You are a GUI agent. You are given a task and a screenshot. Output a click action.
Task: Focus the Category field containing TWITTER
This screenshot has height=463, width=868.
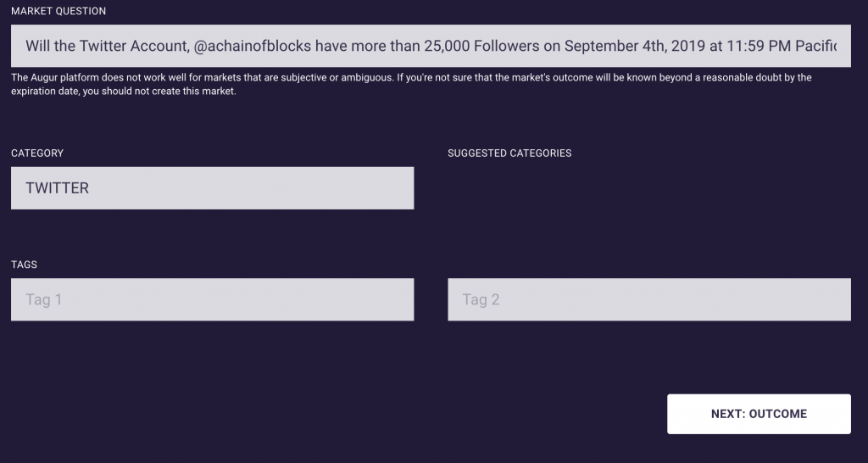click(x=213, y=188)
